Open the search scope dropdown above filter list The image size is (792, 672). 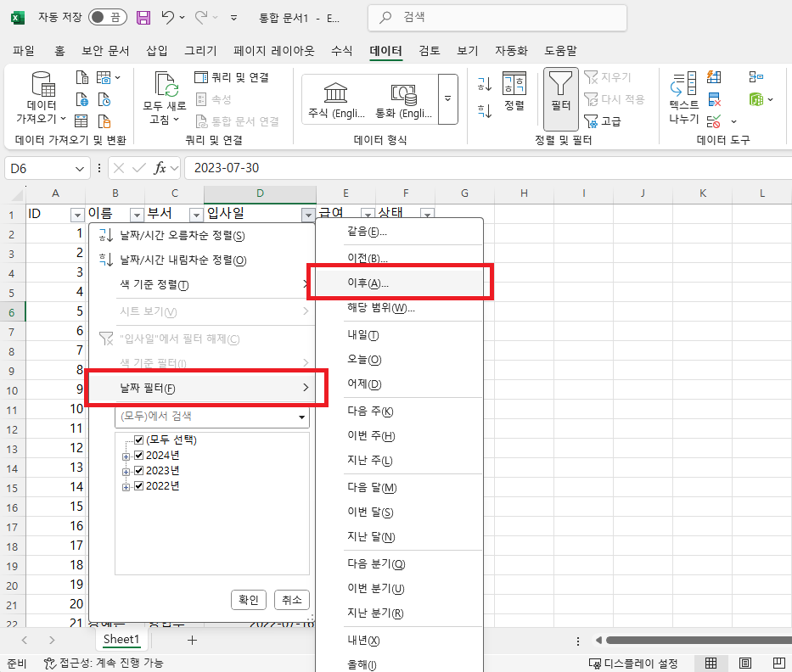301,417
